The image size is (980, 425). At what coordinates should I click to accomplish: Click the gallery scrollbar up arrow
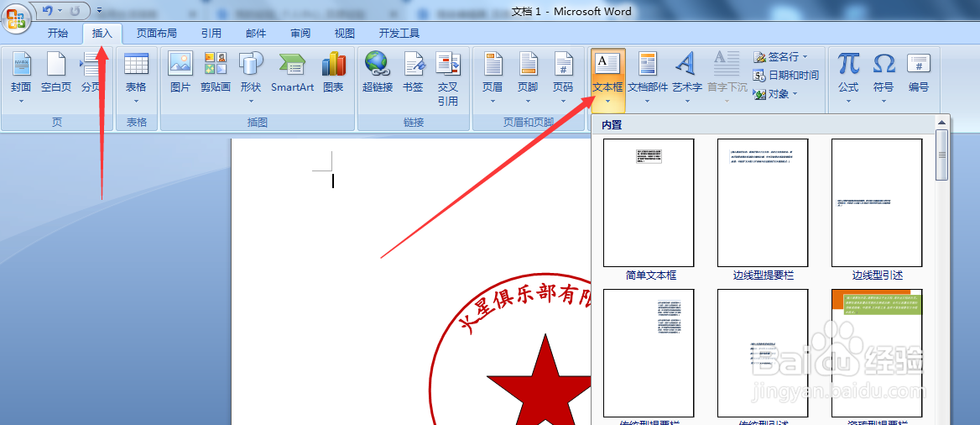pos(942,122)
